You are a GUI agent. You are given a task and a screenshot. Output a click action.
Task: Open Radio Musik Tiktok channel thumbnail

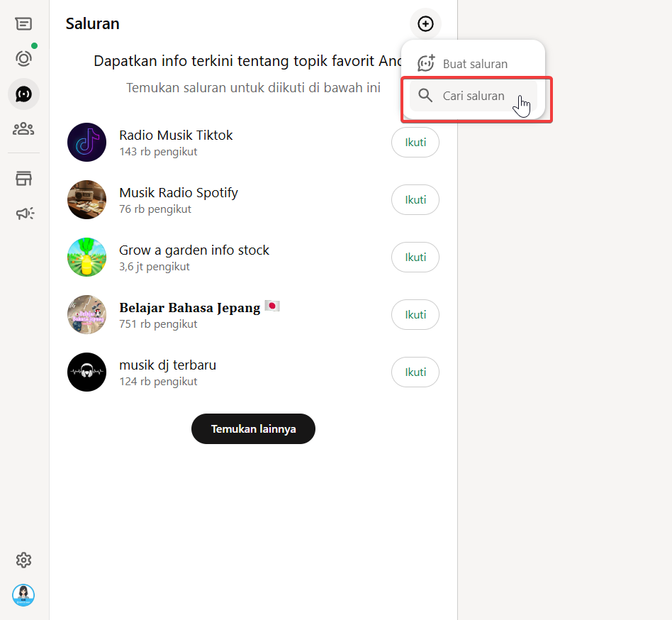[x=86, y=143]
